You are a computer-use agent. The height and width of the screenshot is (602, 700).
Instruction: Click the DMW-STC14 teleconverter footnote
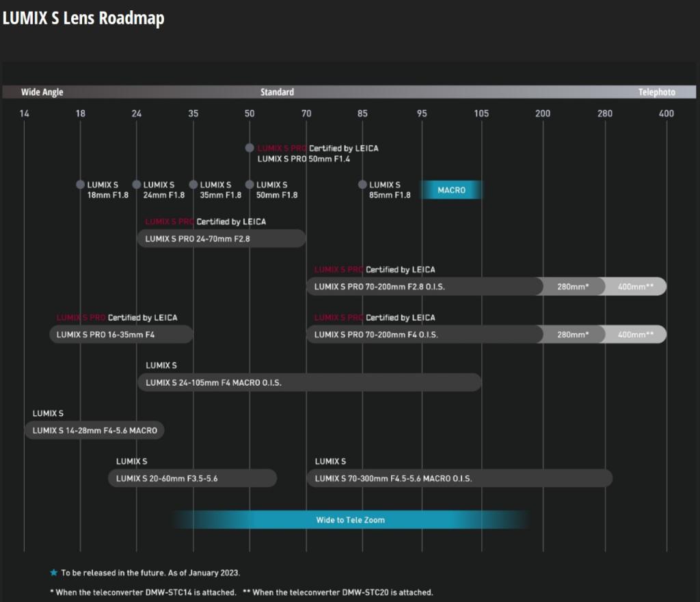tap(143, 592)
